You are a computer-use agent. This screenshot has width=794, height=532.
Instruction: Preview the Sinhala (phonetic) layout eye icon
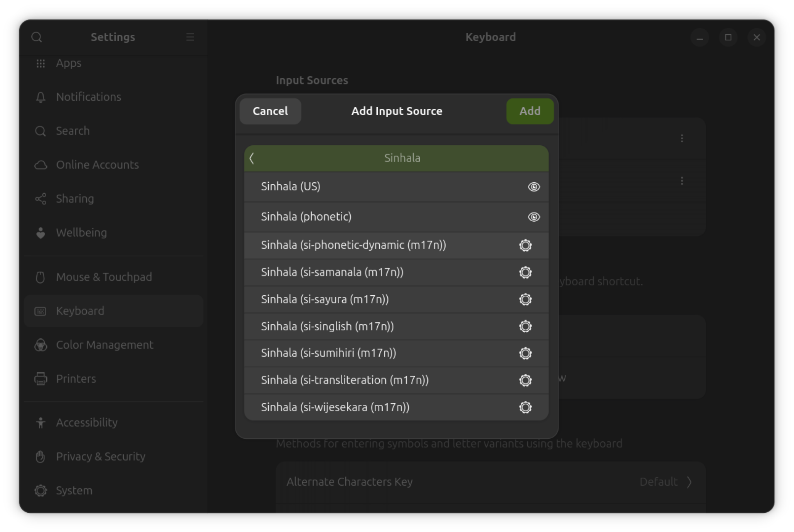[534, 217]
